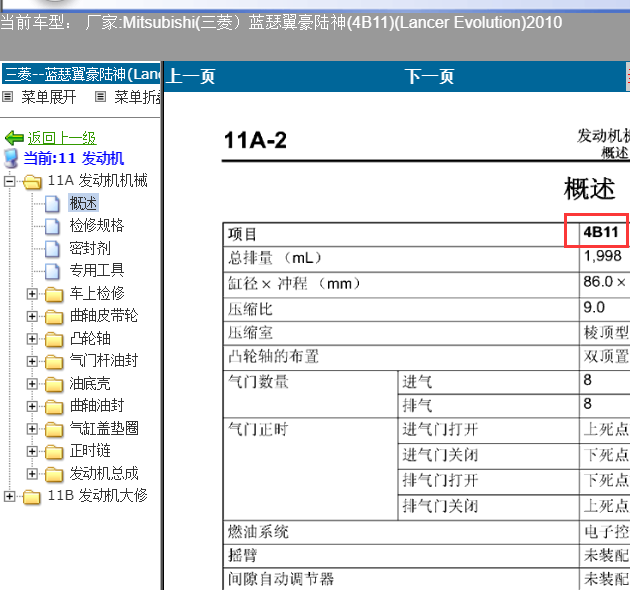
Task: Expand the 发动机总成 folder
Action: tap(32, 474)
